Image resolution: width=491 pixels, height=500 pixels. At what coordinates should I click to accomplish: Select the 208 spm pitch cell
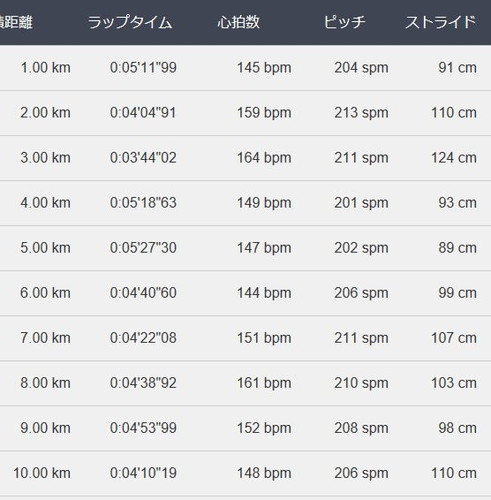pos(361,428)
